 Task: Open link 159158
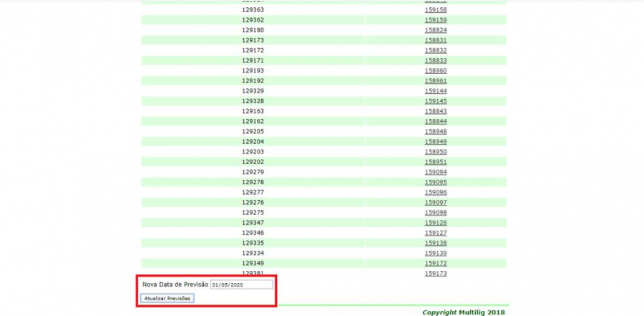(435, 10)
